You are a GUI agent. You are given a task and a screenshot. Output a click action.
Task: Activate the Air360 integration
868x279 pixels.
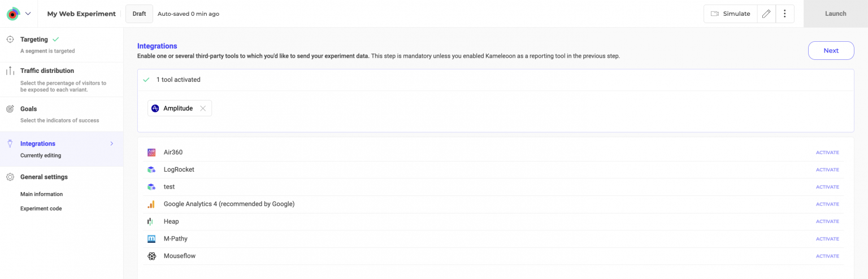coord(827,152)
